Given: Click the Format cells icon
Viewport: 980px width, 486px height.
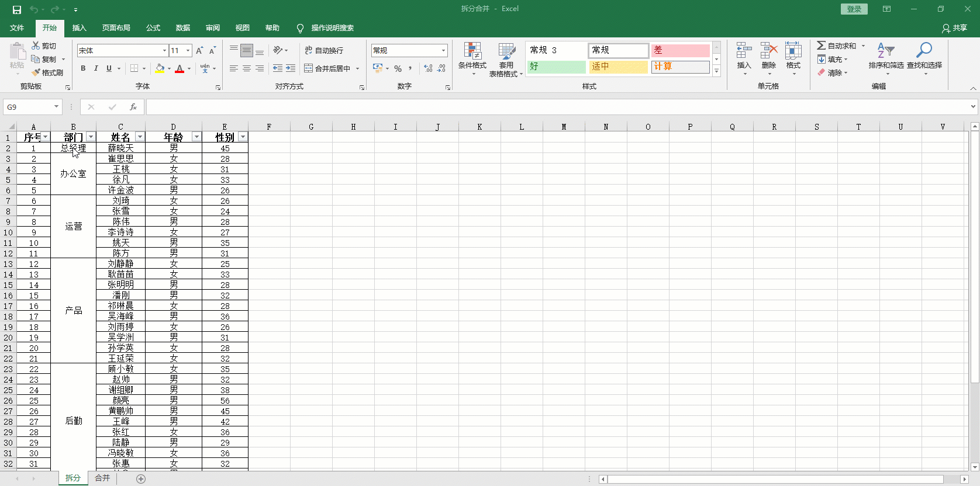Looking at the screenshot, I should coord(793,58).
